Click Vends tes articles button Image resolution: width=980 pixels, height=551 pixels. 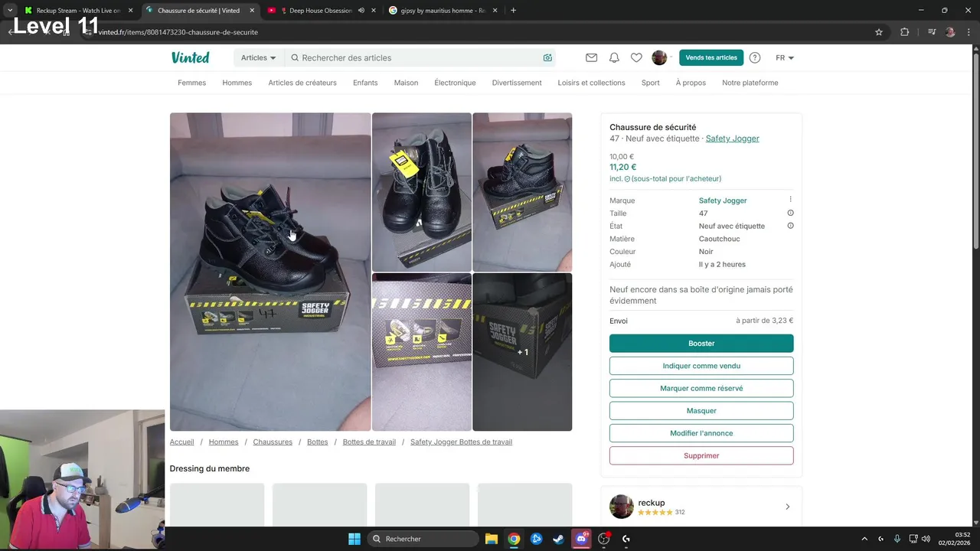pos(711,57)
